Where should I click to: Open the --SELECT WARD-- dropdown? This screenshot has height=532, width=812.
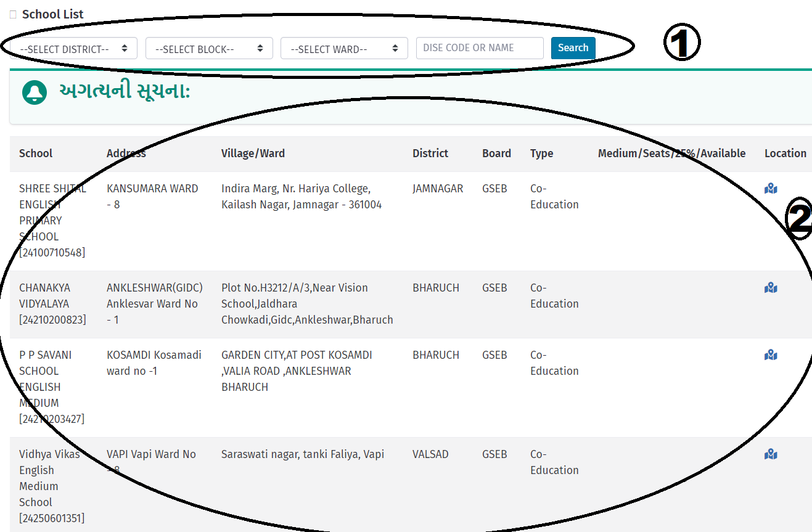tap(344, 47)
